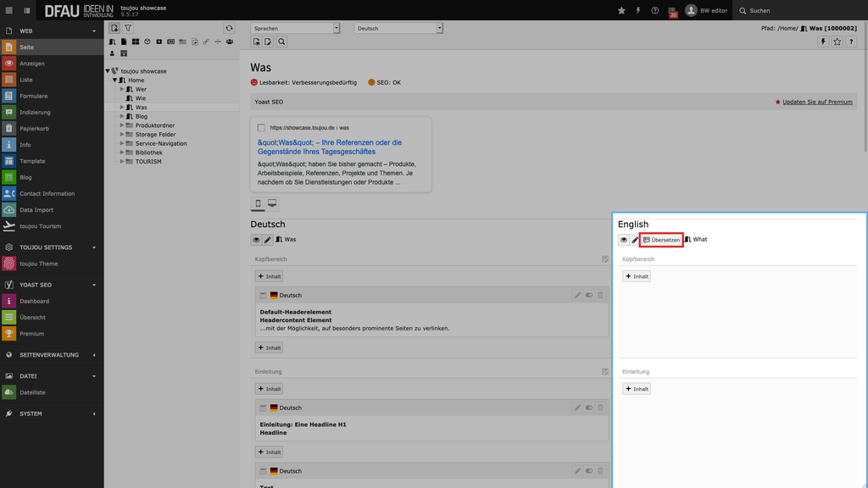Toggle visibility of Default-Headerelement content
The image size is (868, 488).
pyautogui.click(x=589, y=295)
